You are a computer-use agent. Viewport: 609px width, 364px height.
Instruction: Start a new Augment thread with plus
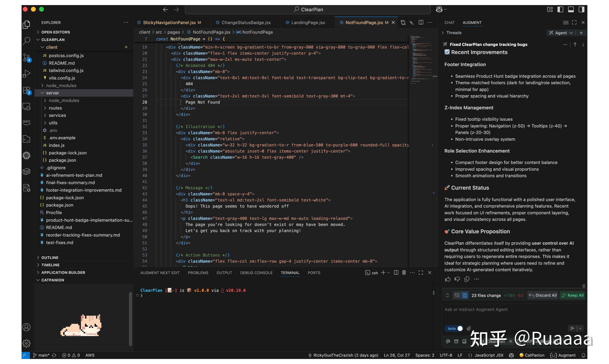click(x=581, y=33)
